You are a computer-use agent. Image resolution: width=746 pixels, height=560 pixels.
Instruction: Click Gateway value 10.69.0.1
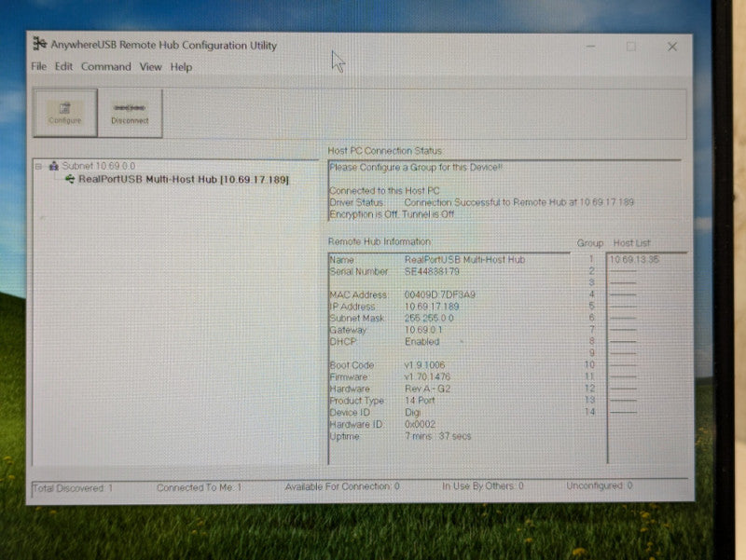pos(423,330)
